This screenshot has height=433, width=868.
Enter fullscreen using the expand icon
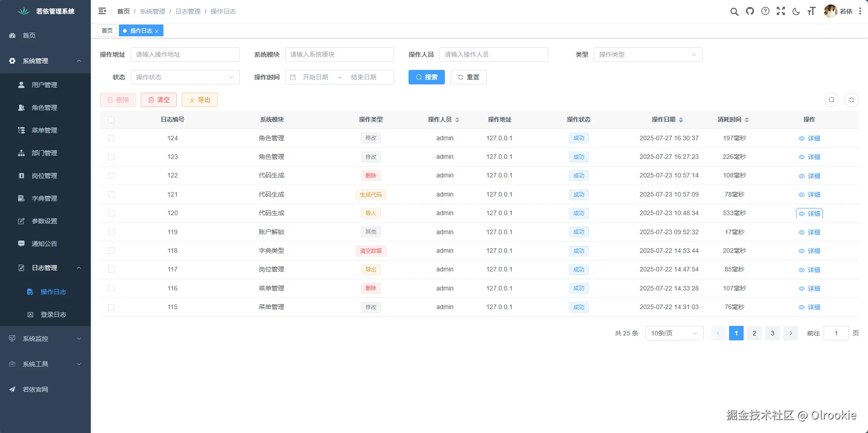pos(781,11)
